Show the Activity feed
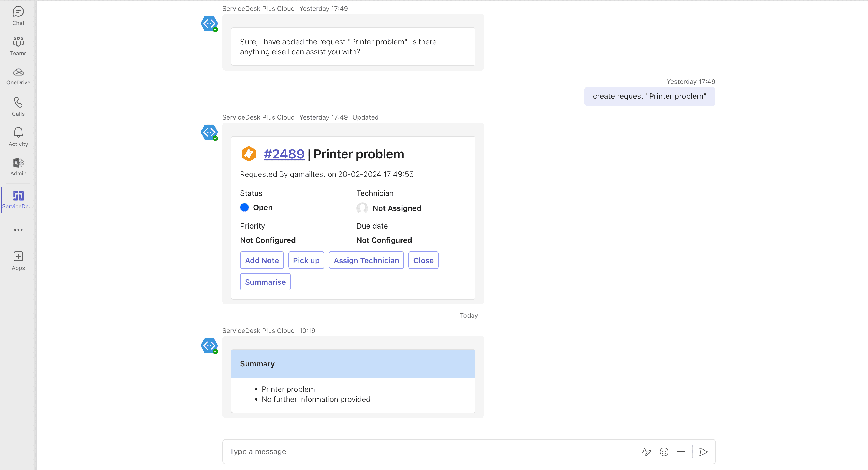Viewport: 868px width, 470px height. coord(18,137)
